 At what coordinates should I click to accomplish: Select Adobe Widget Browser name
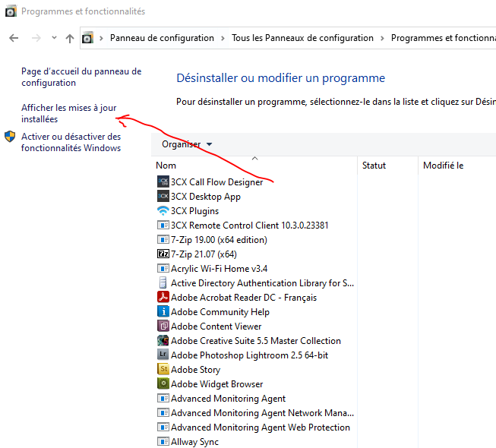pyautogui.click(x=216, y=384)
